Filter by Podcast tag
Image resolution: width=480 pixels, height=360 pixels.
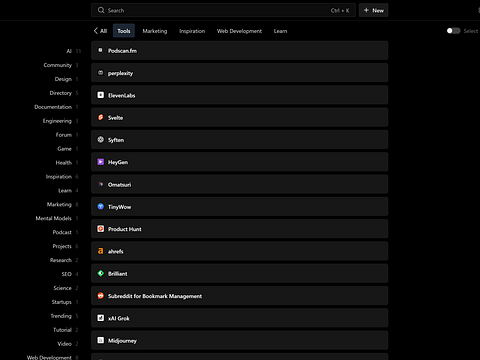tap(62, 232)
